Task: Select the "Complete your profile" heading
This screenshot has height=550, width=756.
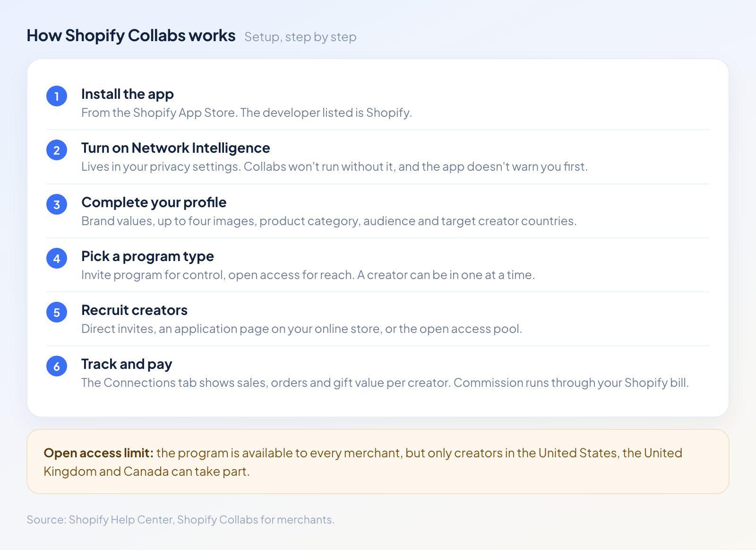Action: (154, 202)
